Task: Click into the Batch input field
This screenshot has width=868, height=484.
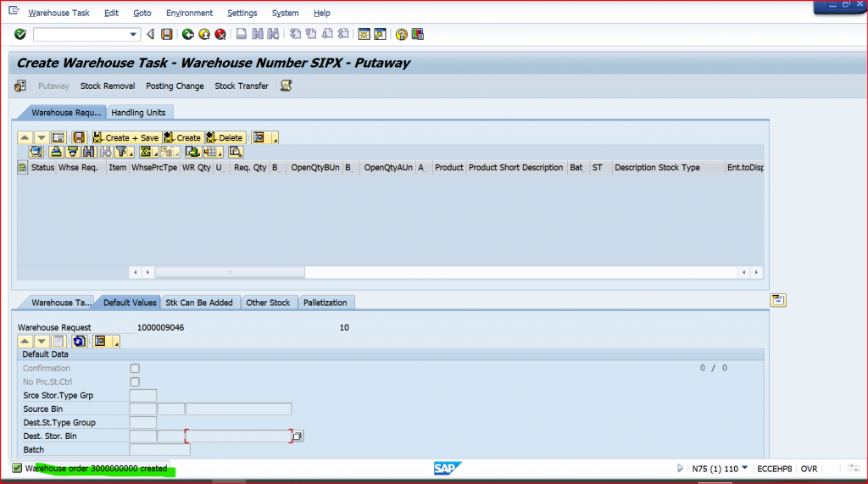Action: click(x=159, y=449)
